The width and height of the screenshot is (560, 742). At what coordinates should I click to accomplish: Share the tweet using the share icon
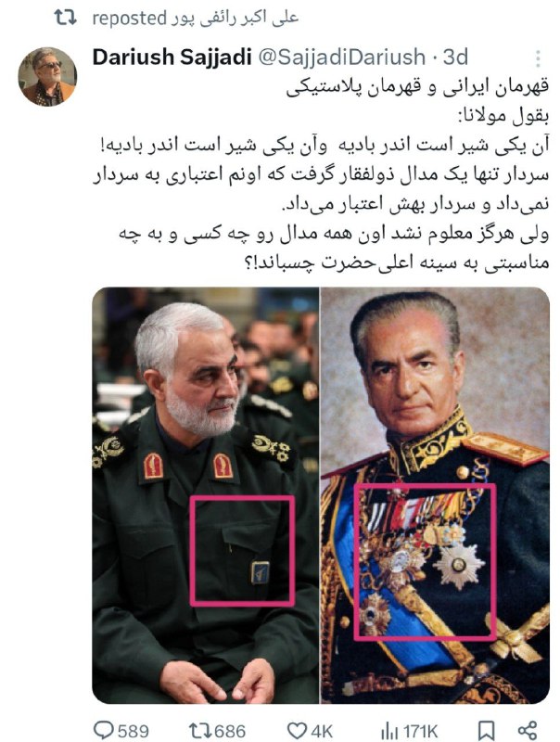point(528,730)
